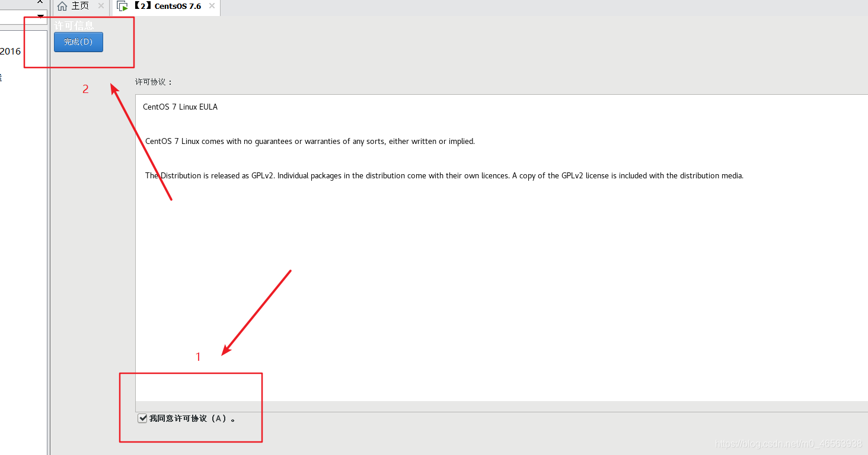The image size is (868, 455).
Task: Switch to the 主页 tab
Action: click(80, 7)
